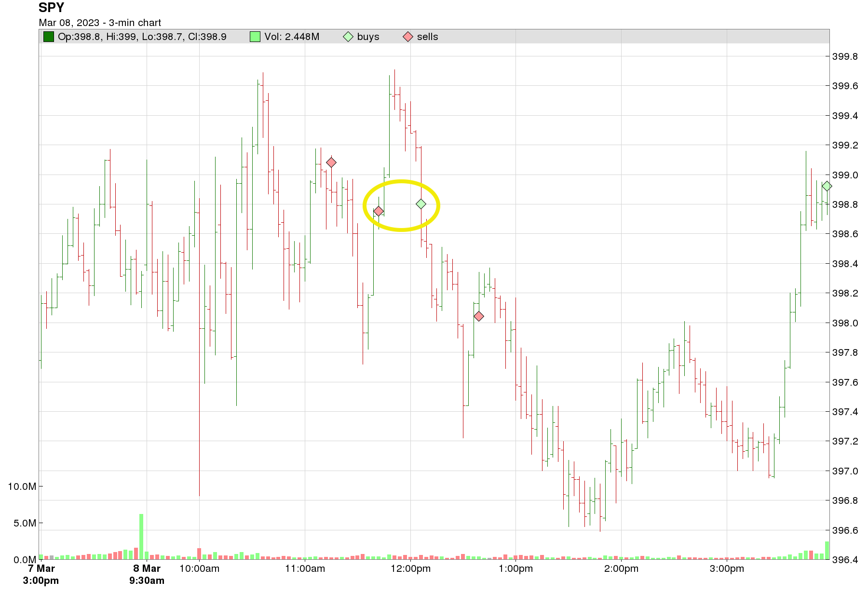Click the 10.0M volume axis label
Screen dimensions: 868x594
coord(22,486)
